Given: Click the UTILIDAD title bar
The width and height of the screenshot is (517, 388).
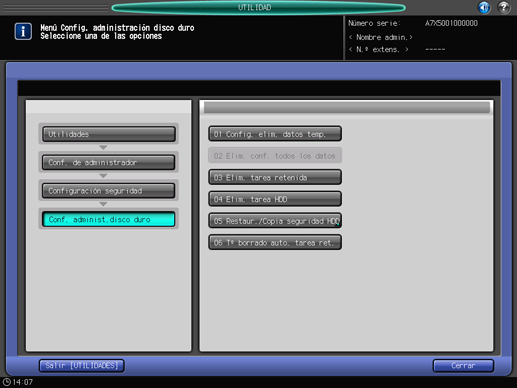Looking at the screenshot, I should pos(258,7).
